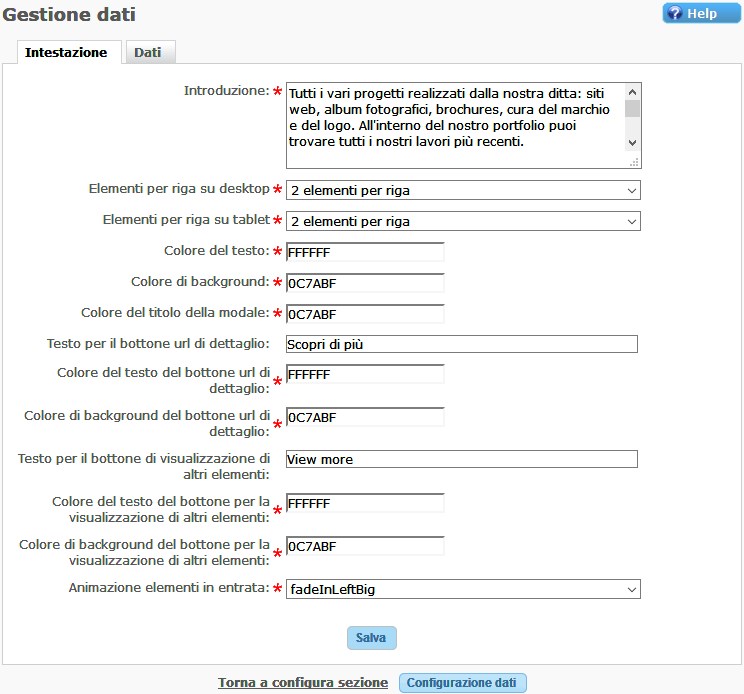Open Animazione elementi in entrata dropdown
This screenshot has width=744, height=694.
(463, 590)
